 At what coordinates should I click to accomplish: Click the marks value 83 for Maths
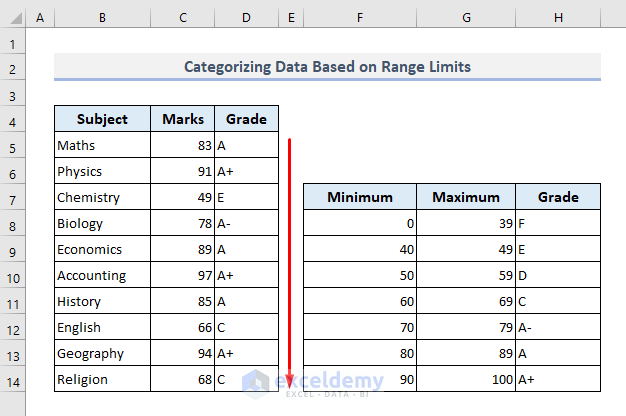182,145
